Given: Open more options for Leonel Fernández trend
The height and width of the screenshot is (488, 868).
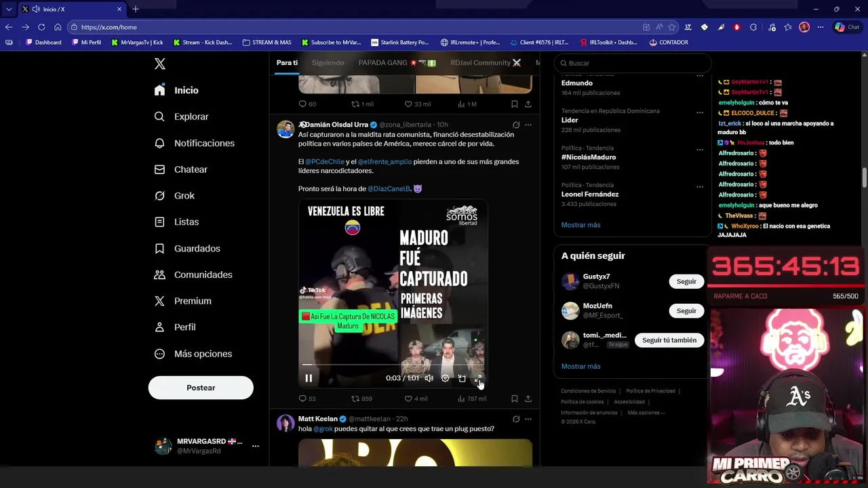Looking at the screenshot, I should tap(700, 186).
